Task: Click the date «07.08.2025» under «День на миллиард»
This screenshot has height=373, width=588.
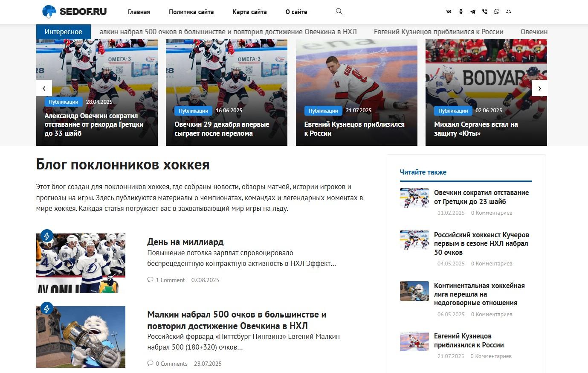Action: click(205, 280)
